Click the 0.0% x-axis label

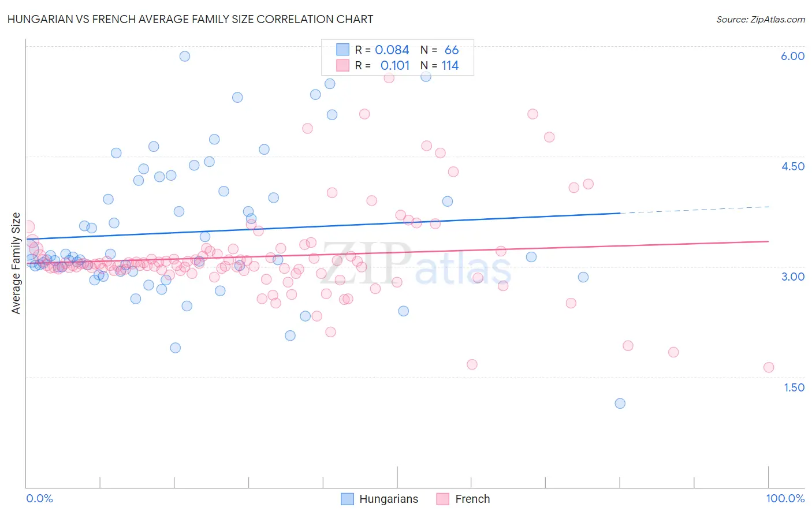click(39, 498)
